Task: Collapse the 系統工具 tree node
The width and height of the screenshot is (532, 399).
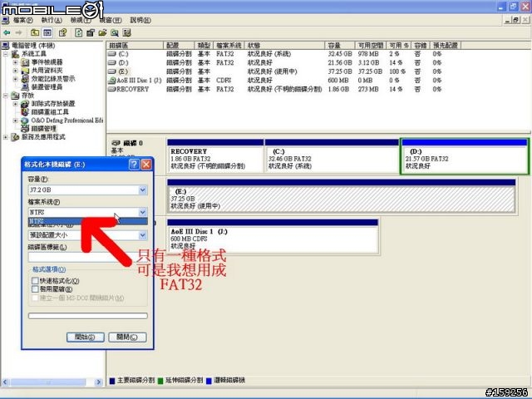Action: tap(6, 54)
